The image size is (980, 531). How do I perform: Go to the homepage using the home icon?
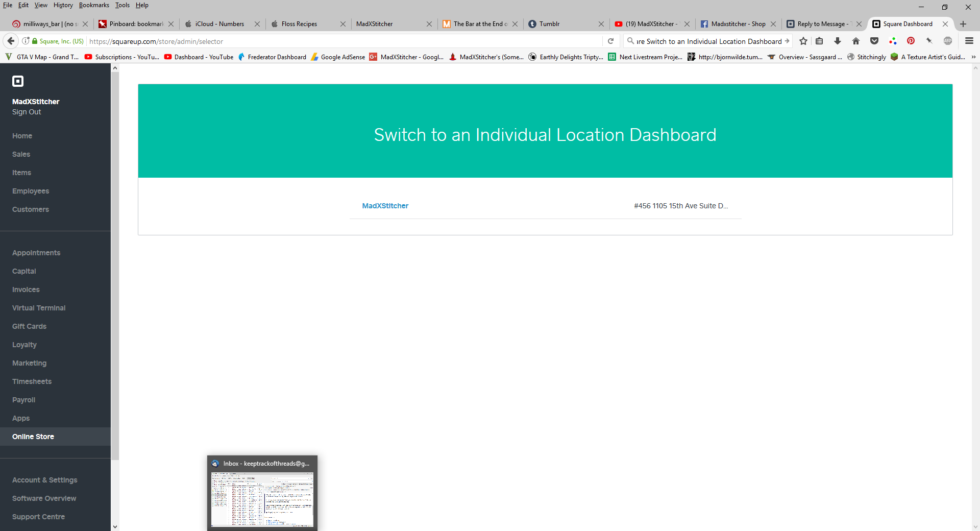pos(855,41)
